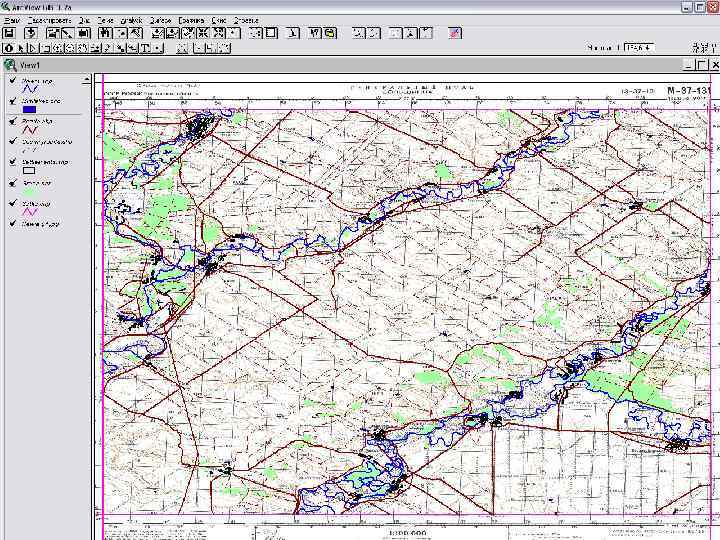Viewport: 720px width, 540px height.
Task: Toggle visibility of magenta zigzag theme
Action: [12, 203]
